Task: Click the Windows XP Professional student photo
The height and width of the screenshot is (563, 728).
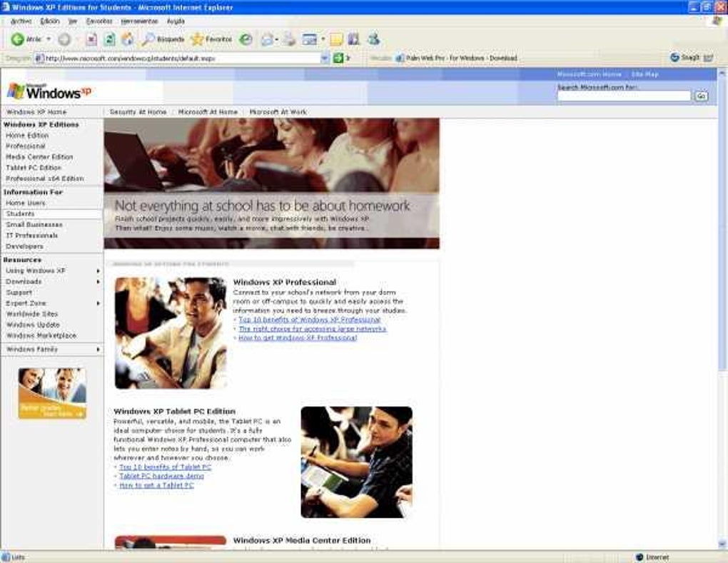Action: pyautogui.click(x=171, y=333)
